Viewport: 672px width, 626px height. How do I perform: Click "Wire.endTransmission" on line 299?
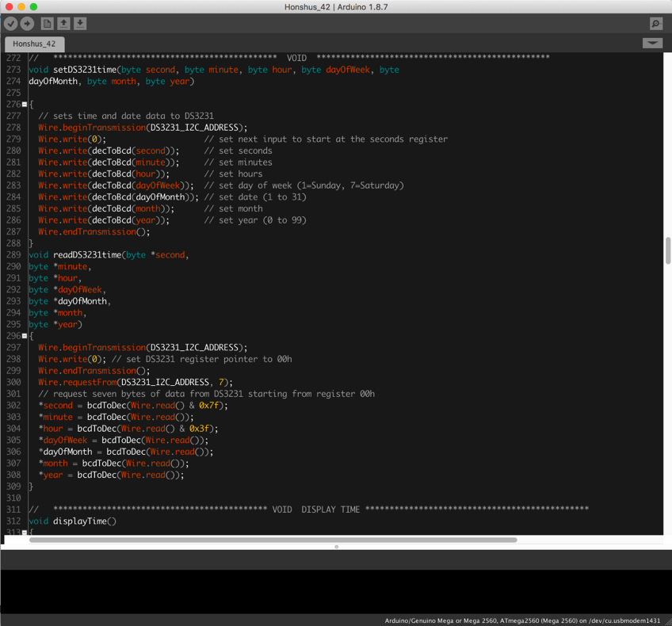pos(87,371)
